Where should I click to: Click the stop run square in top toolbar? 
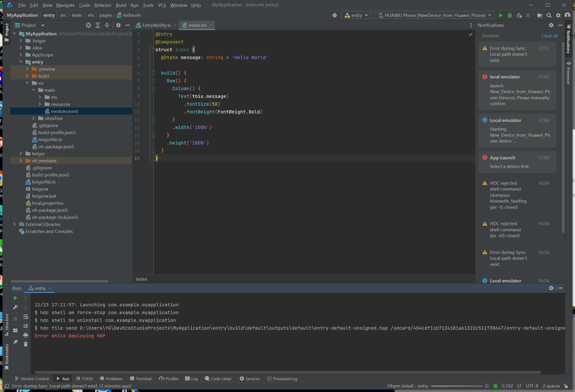(528, 15)
